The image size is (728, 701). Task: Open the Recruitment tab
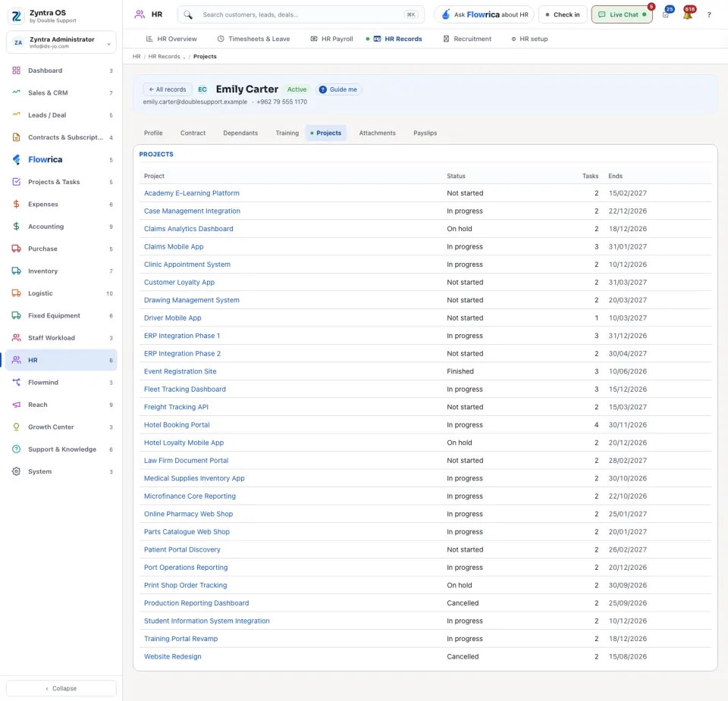click(468, 39)
